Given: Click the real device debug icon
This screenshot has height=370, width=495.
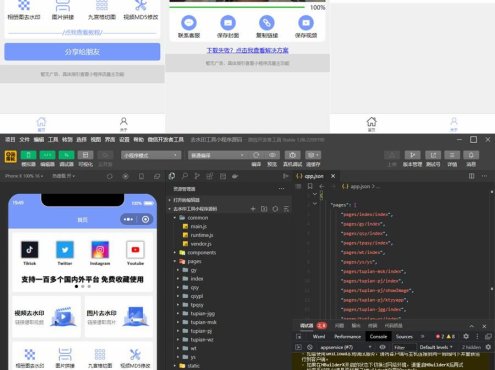Looking at the screenshot, I should (x=292, y=155).
